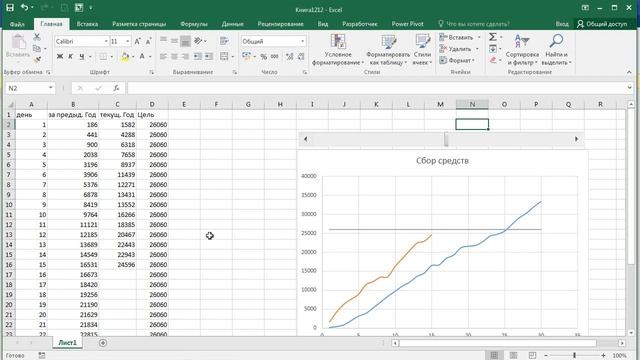
Task: Undo the last action in Quick Access toolbar
Action: [24, 7]
